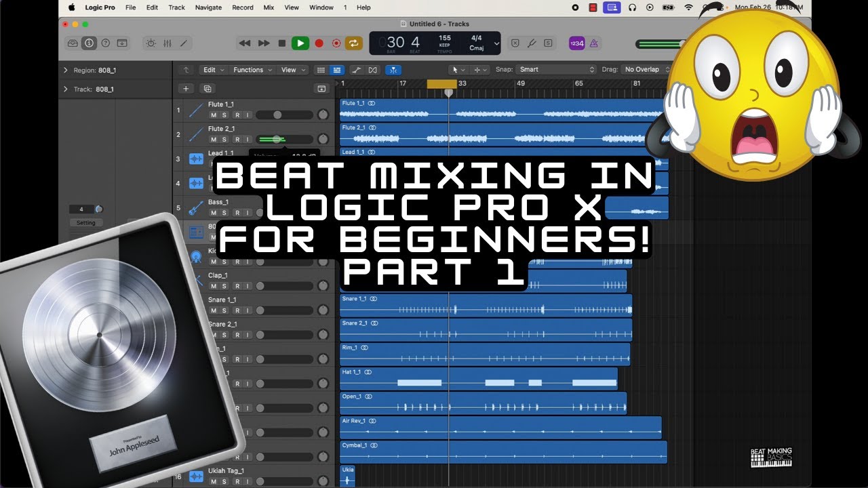Open the Tuner fork icon

[531, 43]
